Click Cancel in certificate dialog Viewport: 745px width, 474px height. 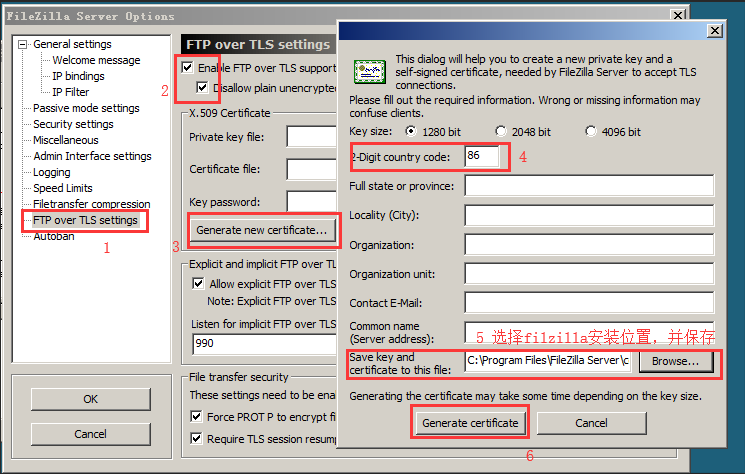(592, 423)
